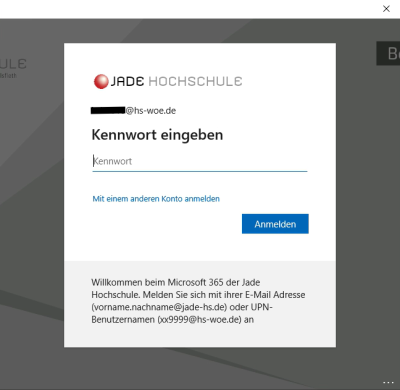
Task: Click the cropped ULE logo in background
Action: tap(13, 64)
